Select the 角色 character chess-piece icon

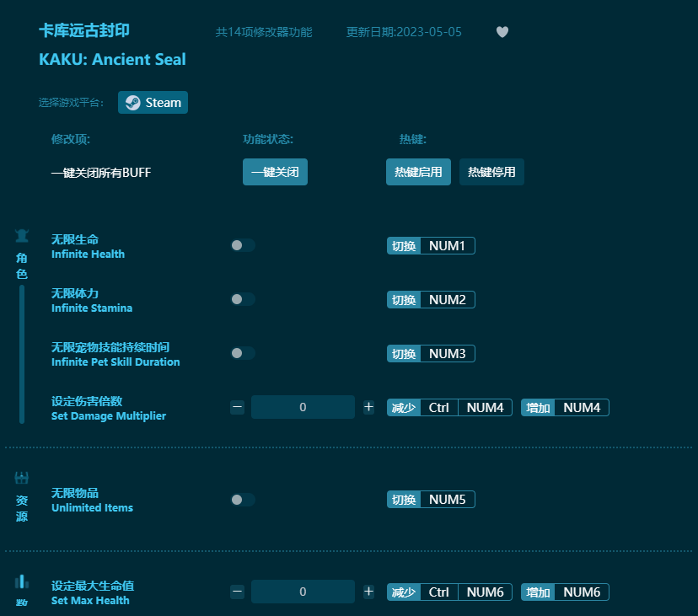22,236
